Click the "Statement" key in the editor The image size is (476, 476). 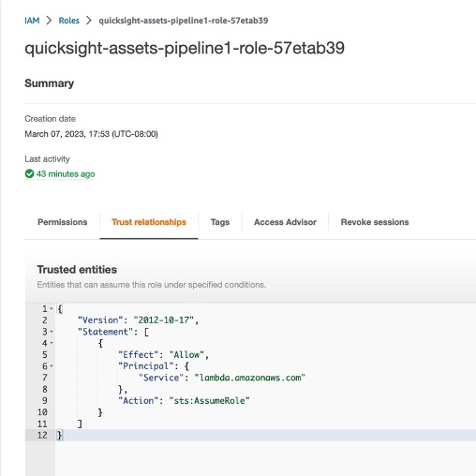click(x=105, y=332)
